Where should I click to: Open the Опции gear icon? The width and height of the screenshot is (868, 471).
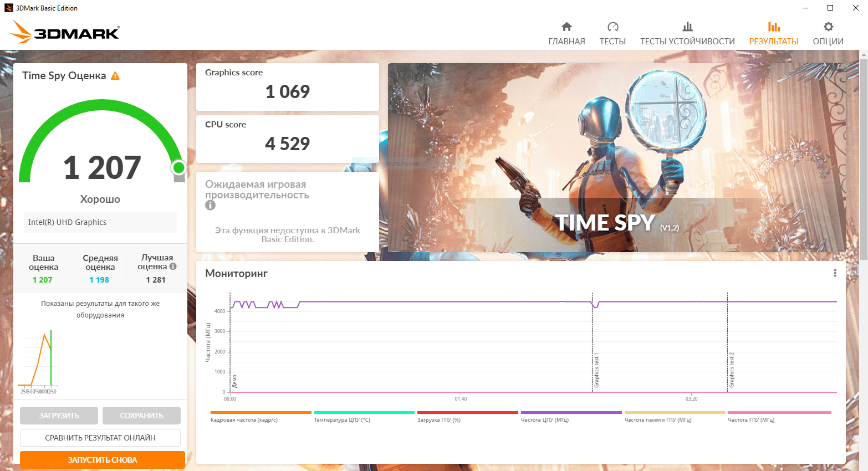click(x=828, y=27)
